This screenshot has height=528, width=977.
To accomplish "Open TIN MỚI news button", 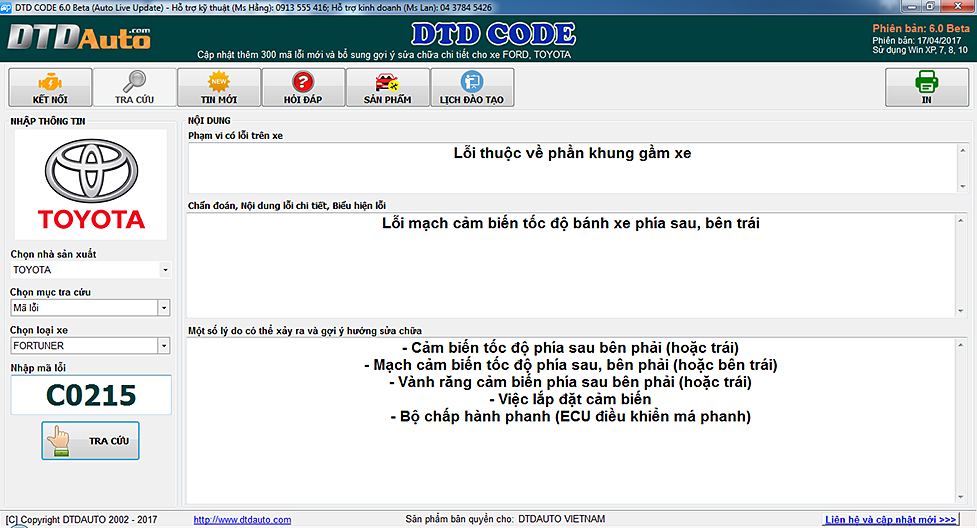I will tap(219, 87).
